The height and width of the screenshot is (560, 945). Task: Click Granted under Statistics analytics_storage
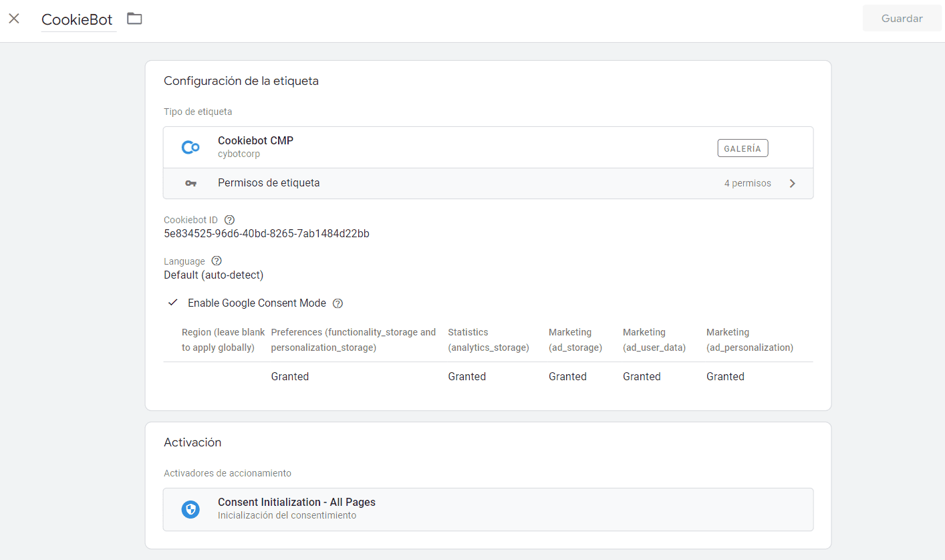pos(466,377)
